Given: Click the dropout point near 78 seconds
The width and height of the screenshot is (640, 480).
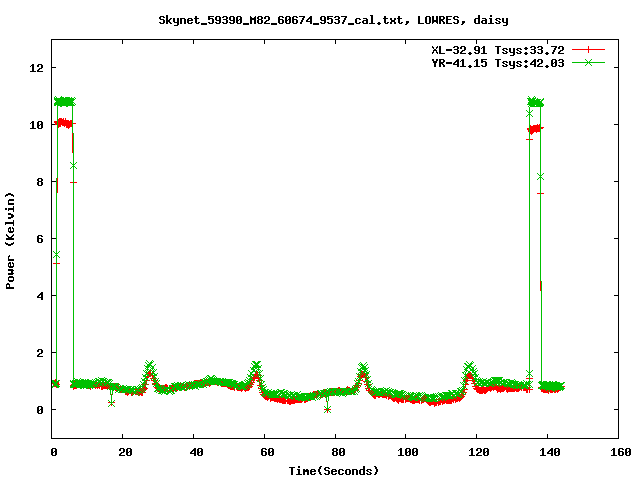Looking at the screenshot, I should [327, 409].
